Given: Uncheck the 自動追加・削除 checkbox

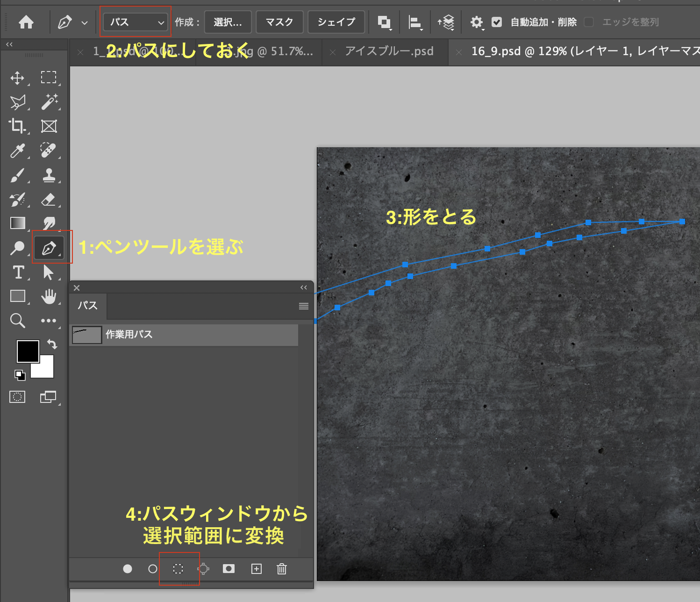Looking at the screenshot, I should pyautogui.click(x=497, y=22).
